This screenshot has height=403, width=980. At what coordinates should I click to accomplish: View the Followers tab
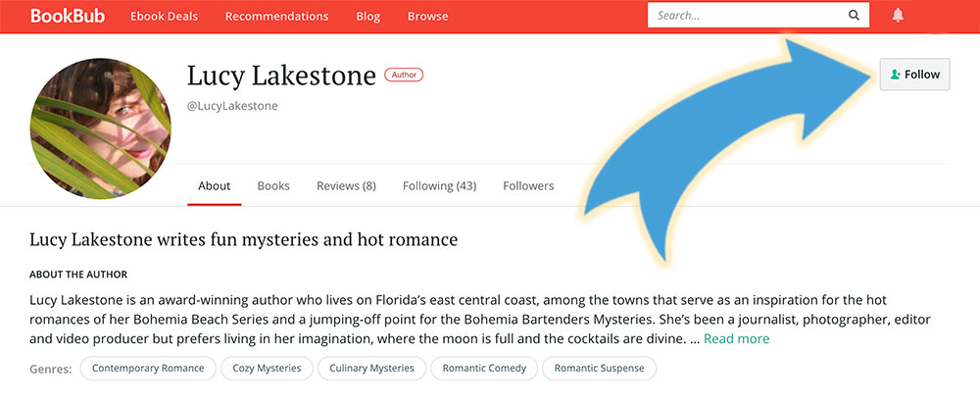pos(528,186)
